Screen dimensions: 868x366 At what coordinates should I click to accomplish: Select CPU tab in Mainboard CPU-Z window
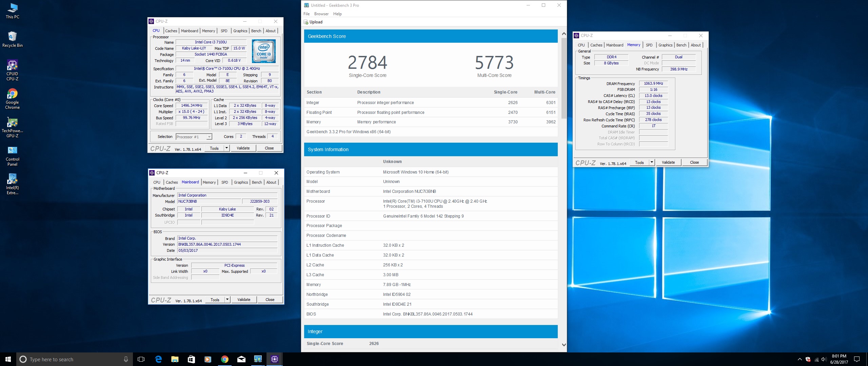[x=157, y=182]
